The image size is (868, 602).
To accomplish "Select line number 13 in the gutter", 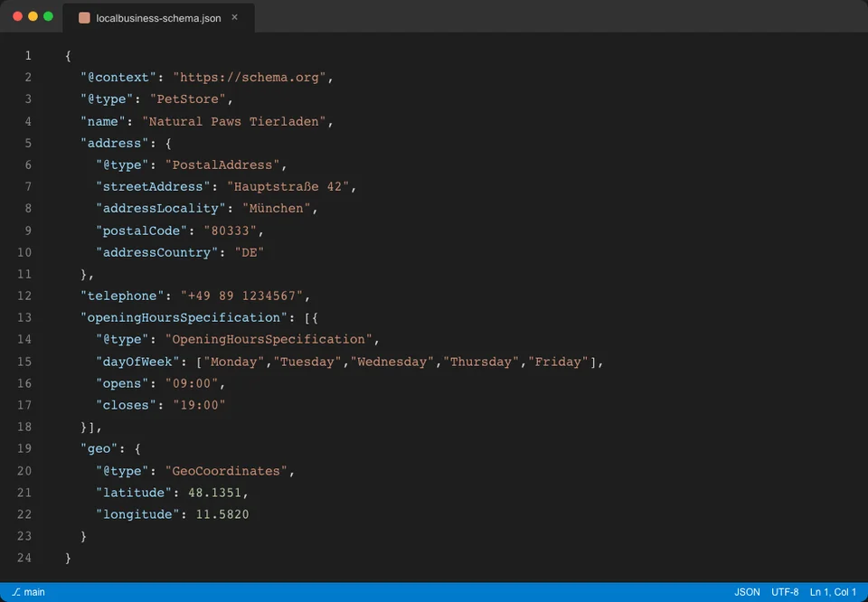I will point(24,317).
